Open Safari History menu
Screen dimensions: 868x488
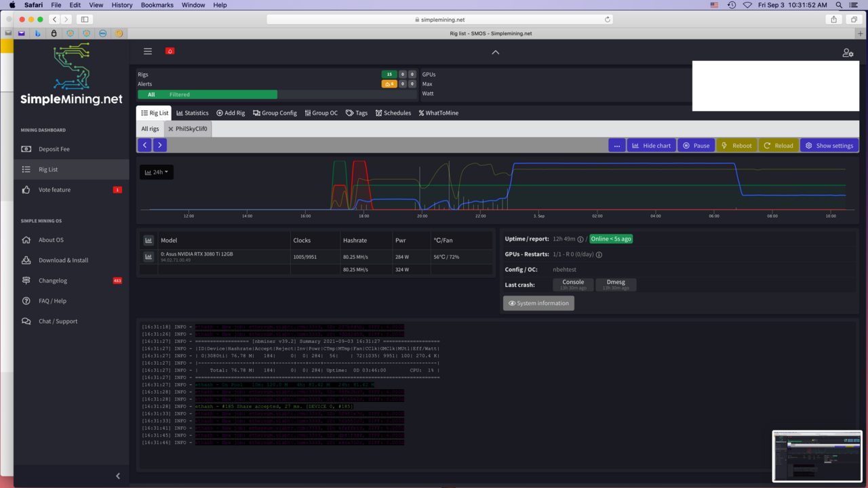click(122, 5)
